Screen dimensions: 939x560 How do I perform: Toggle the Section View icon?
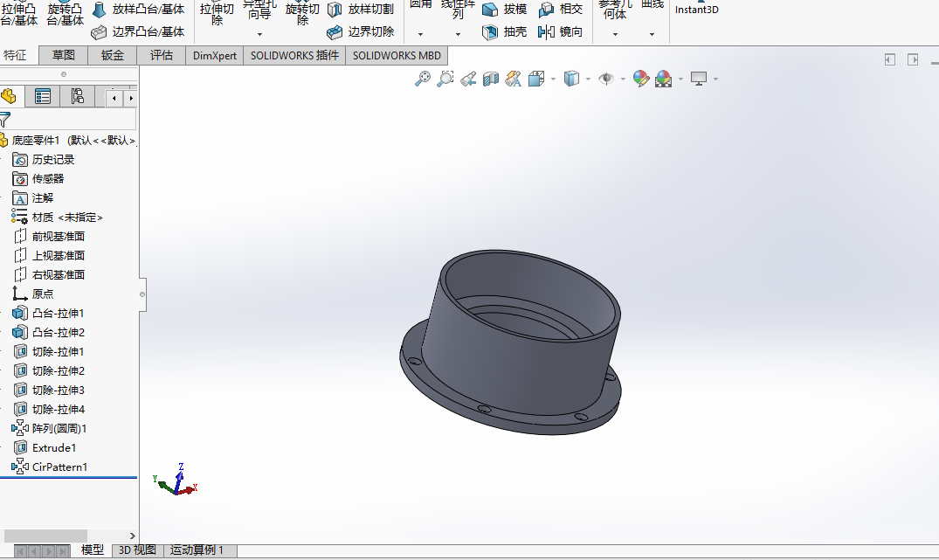point(490,79)
